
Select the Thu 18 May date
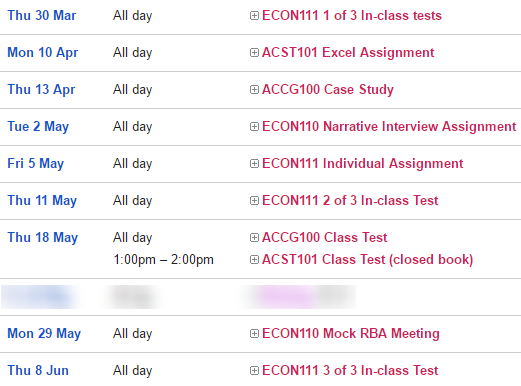click(x=43, y=238)
